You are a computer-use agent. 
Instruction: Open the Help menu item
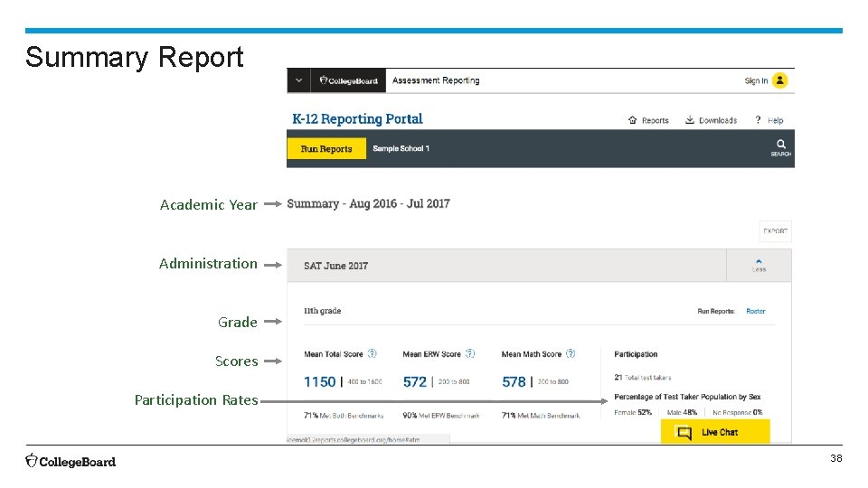click(776, 120)
